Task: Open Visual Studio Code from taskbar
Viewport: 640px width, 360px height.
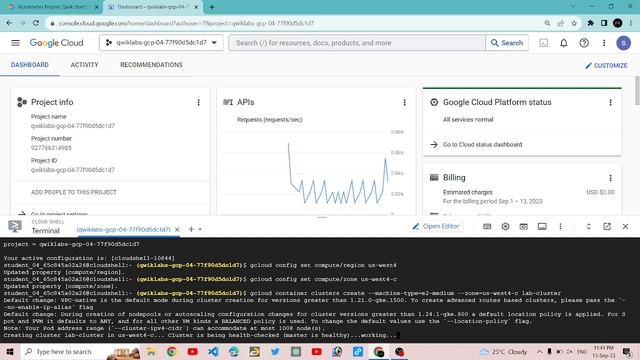Action: [x=213, y=351]
